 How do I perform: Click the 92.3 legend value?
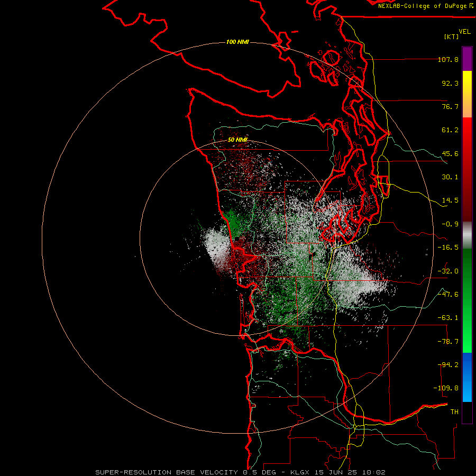coord(450,83)
